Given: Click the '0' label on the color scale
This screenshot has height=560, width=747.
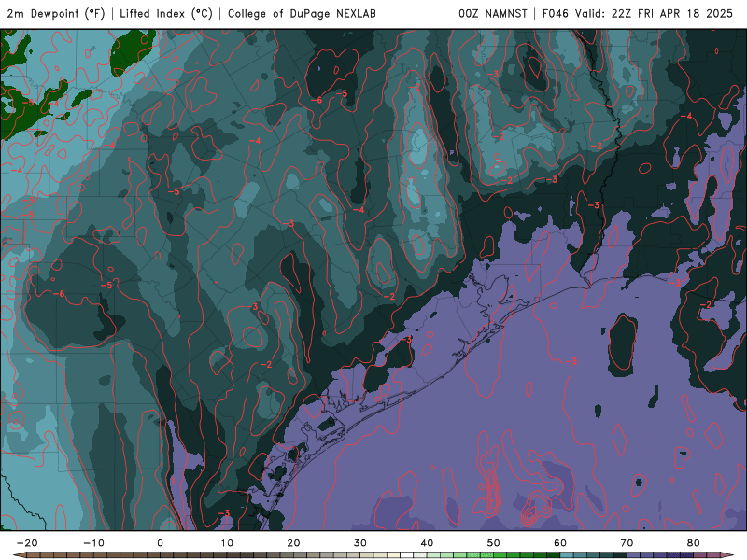Looking at the screenshot, I should (160, 543).
